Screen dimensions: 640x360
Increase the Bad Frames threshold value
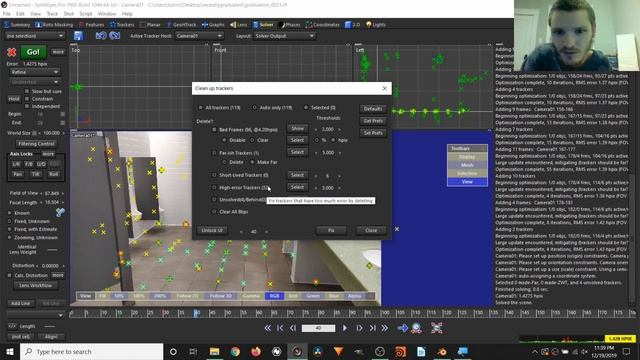click(340, 129)
